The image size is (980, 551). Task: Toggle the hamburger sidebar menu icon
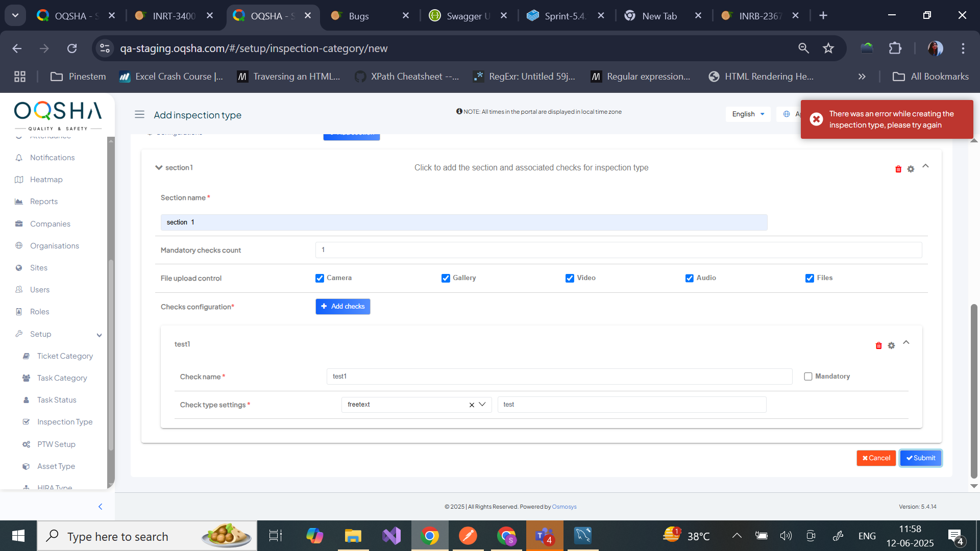pos(139,114)
